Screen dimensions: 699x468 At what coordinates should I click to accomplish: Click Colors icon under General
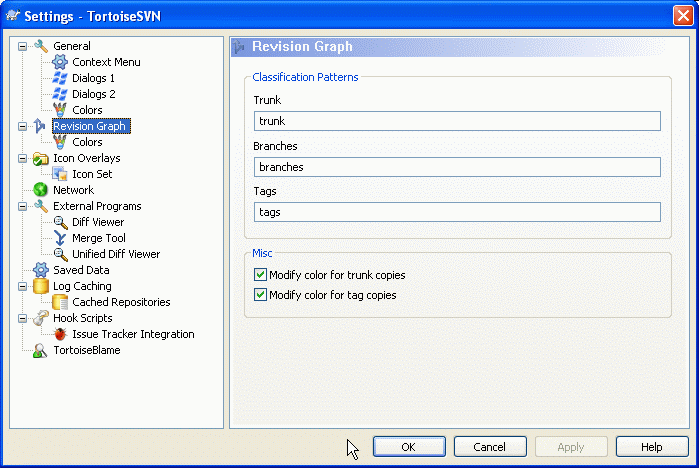tap(60, 110)
